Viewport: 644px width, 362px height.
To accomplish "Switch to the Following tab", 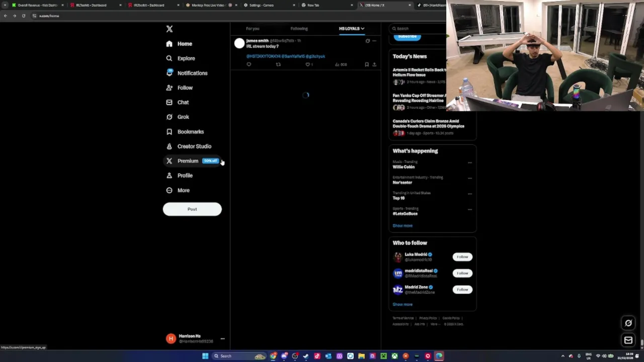I will (x=299, y=29).
